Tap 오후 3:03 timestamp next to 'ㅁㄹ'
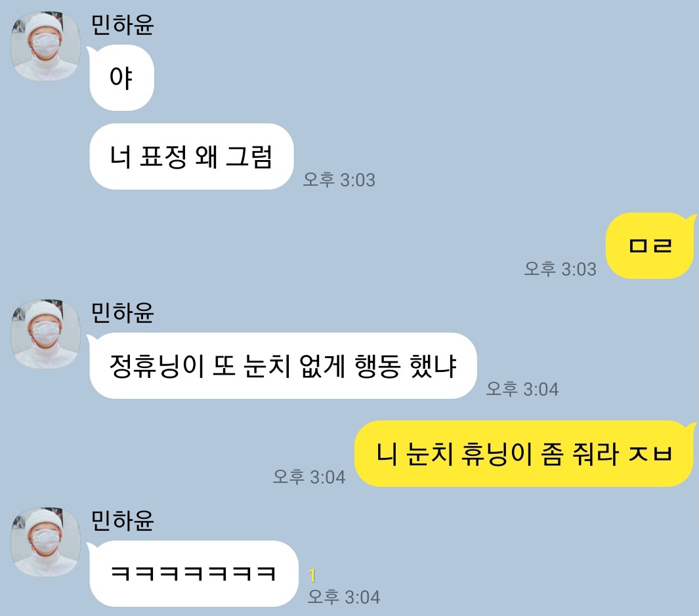The width and height of the screenshot is (699, 616). [561, 269]
